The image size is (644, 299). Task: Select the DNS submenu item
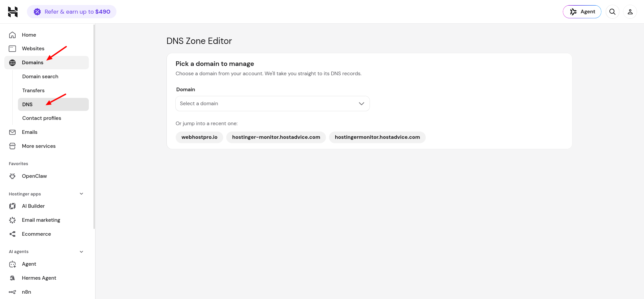(x=53, y=104)
